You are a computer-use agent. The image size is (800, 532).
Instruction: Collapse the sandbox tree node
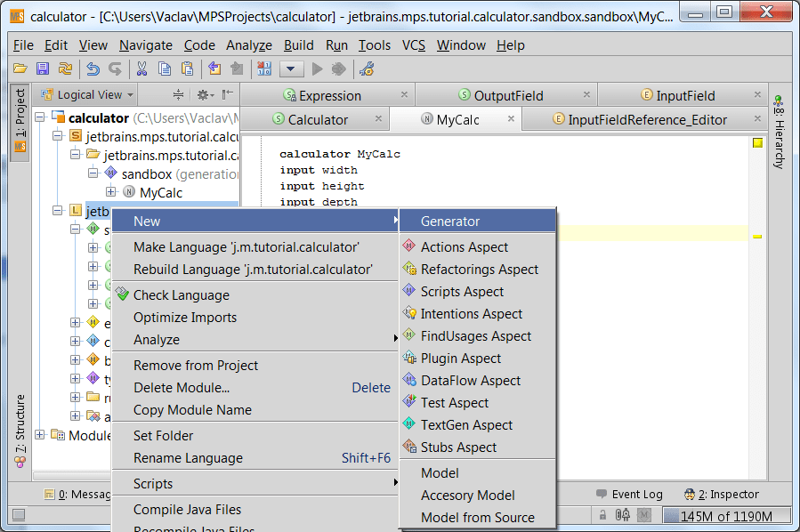(93, 173)
